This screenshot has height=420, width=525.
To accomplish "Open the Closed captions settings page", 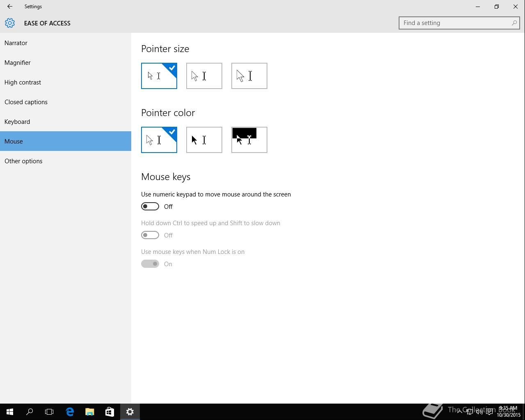I will pyautogui.click(x=66, y=102).
